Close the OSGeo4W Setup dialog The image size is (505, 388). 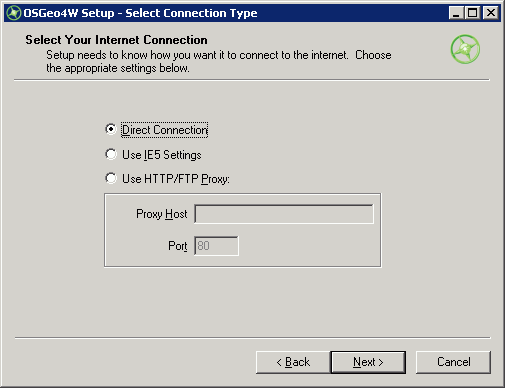click(x=491, y=13)
